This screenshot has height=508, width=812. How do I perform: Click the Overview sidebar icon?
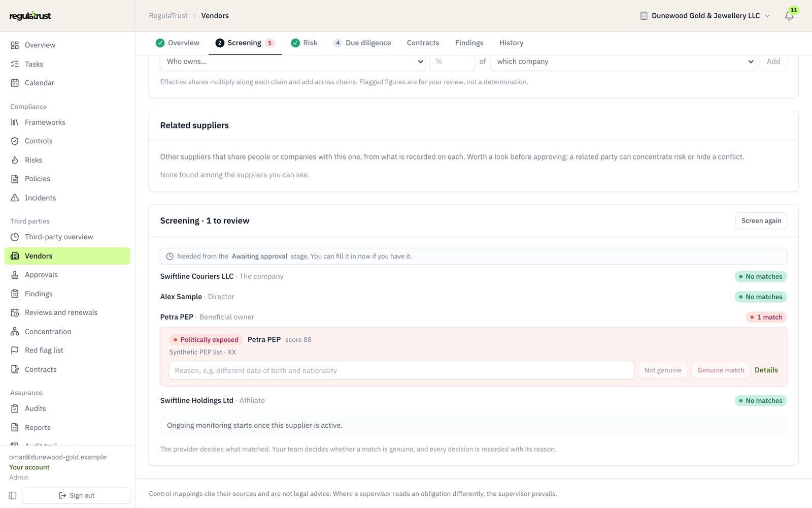pyautogui.click(x=15, y=45)
